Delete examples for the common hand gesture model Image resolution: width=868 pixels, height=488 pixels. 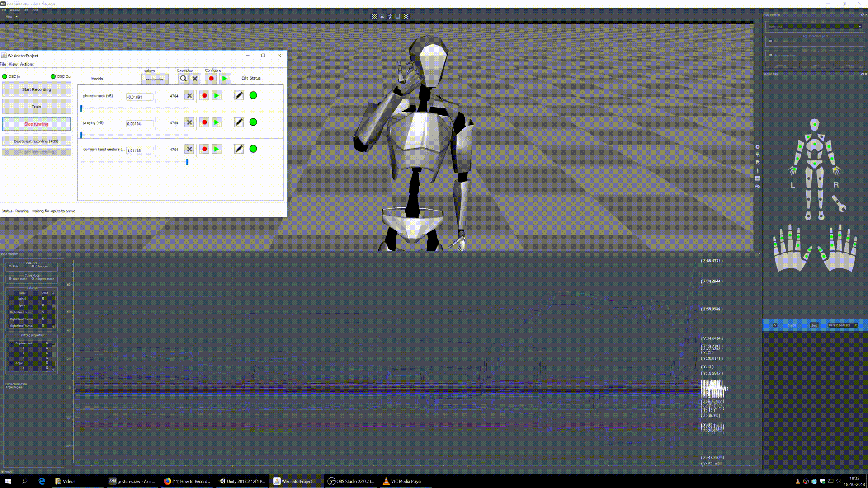click(x=189, y=149)
